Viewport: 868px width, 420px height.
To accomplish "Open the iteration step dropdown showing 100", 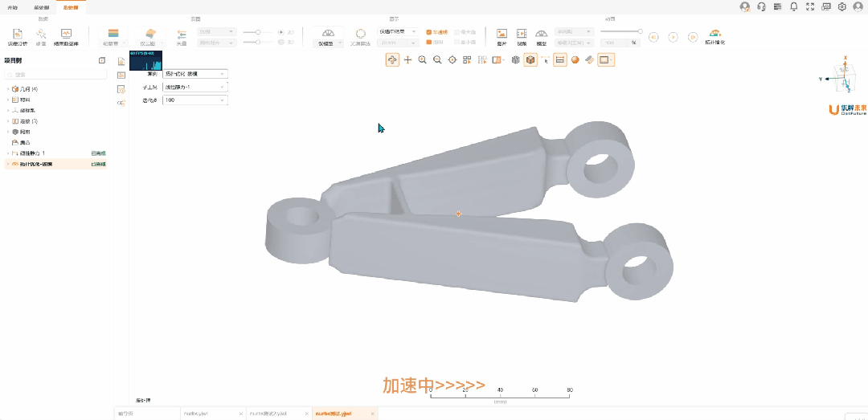I will click(x=194, y=100).
